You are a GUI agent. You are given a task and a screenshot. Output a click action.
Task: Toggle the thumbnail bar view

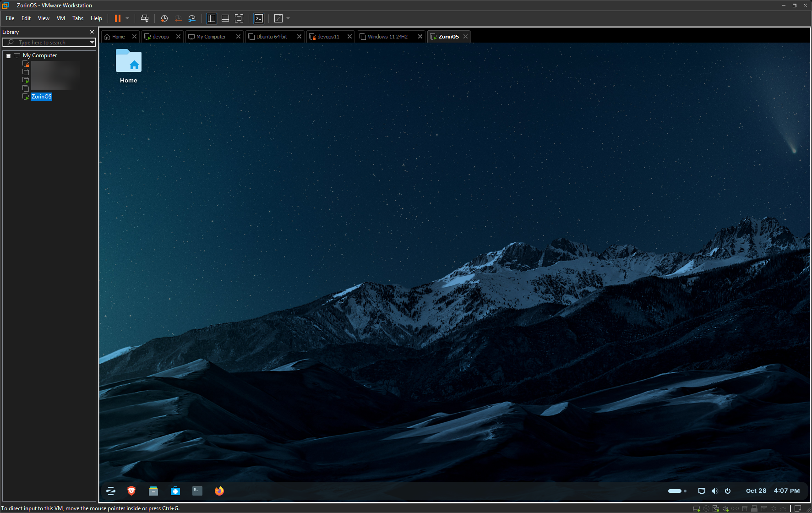click(225, 18)
